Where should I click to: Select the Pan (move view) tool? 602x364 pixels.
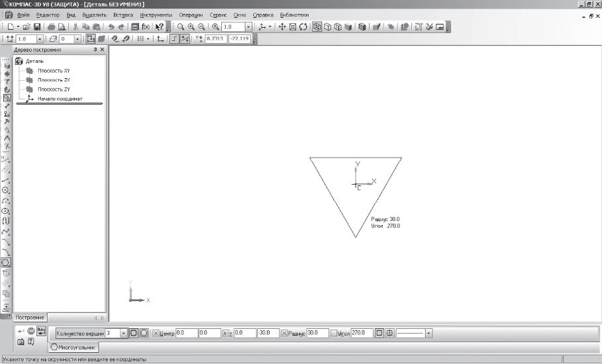pos(282,27)
